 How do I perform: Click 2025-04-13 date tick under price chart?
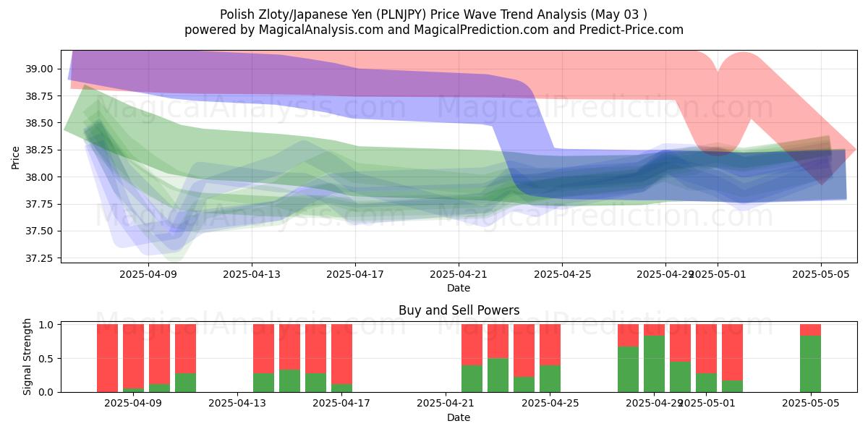tap(251, 274)
